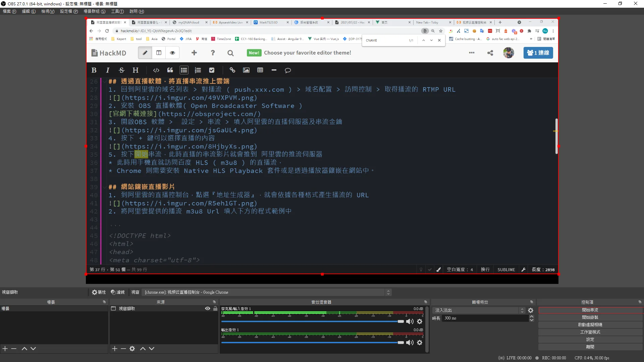Open settings gear for 麥克風/輸入音效 1
Screen dimensions: 644x362
tap(420, 321)
